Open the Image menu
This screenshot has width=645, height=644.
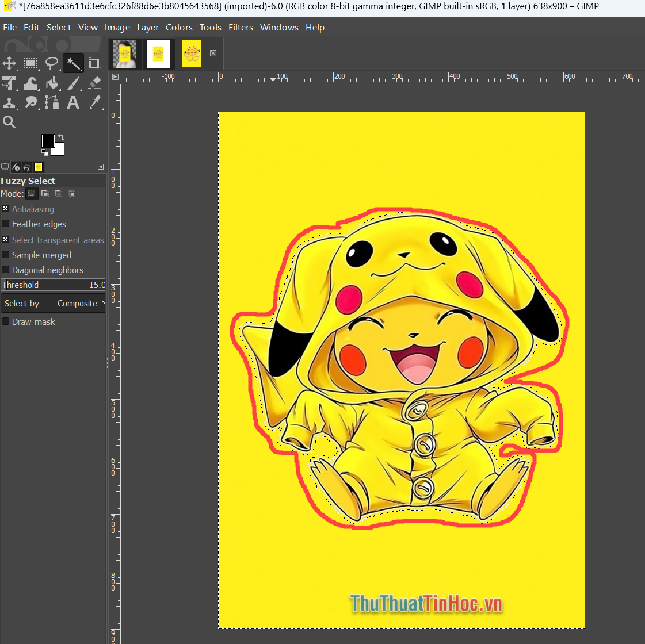pos(117,28)
